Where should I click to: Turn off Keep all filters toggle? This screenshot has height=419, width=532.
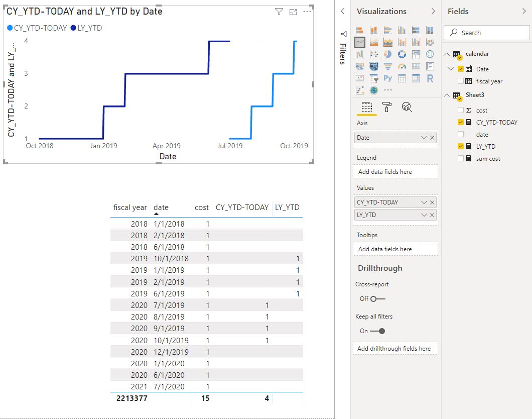(x=377, y=331)
